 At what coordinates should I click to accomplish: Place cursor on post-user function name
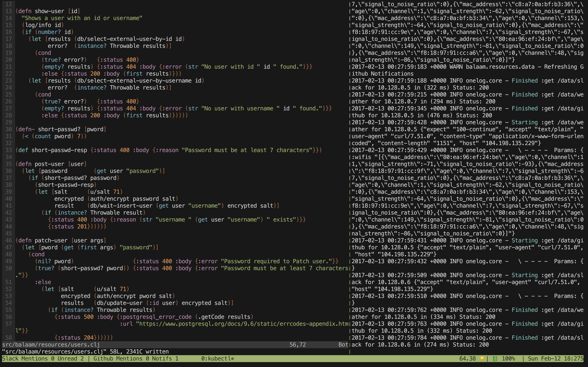[49, 164]
